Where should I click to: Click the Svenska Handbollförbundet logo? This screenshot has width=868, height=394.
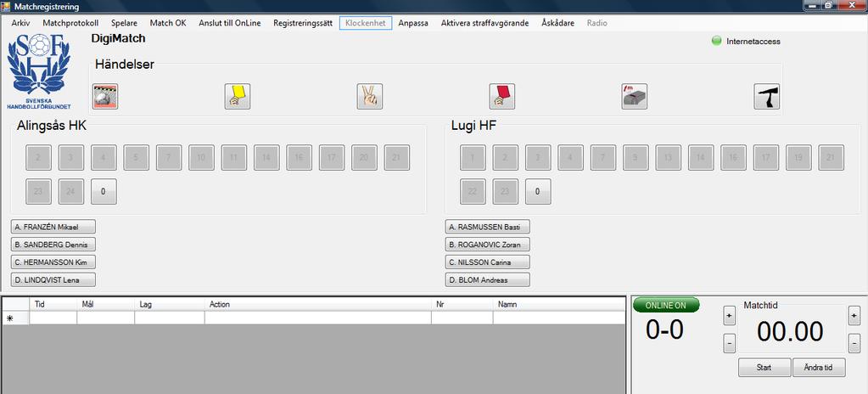(38, 71)
